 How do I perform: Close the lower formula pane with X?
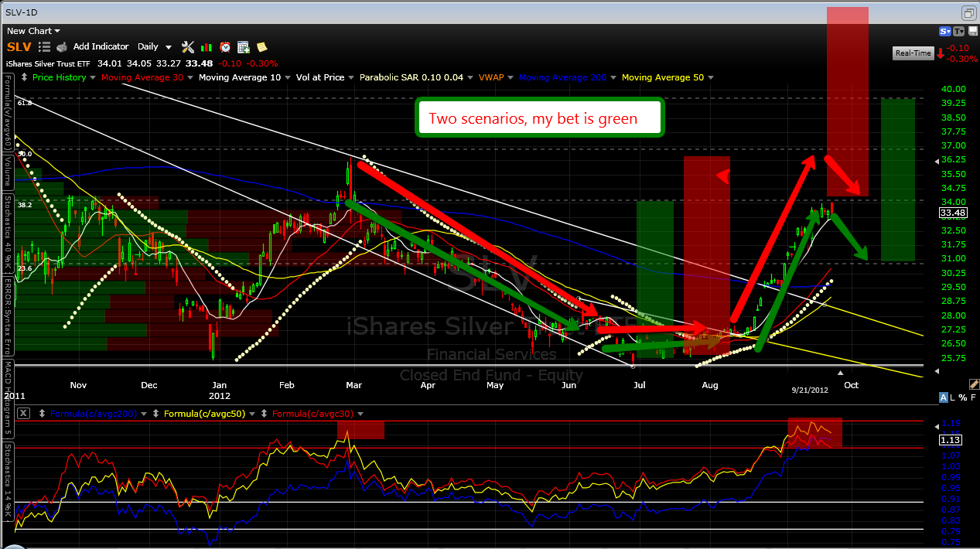click(24, 413)
